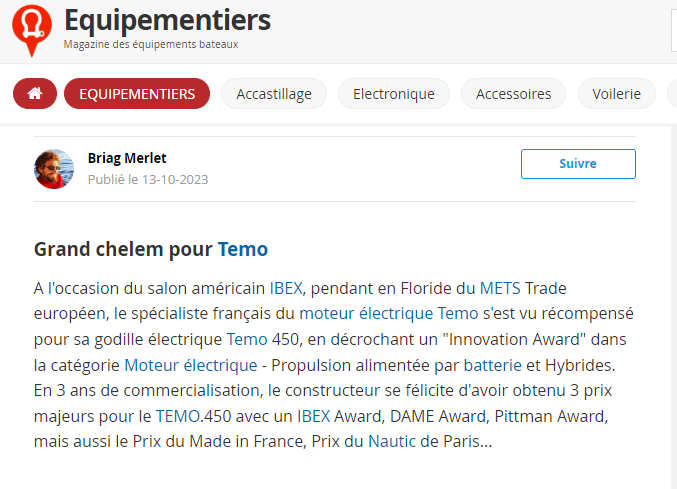This screenshot has width=677, height=489.
Task: Open author name Briag Merlet
Action: (127, 158)
